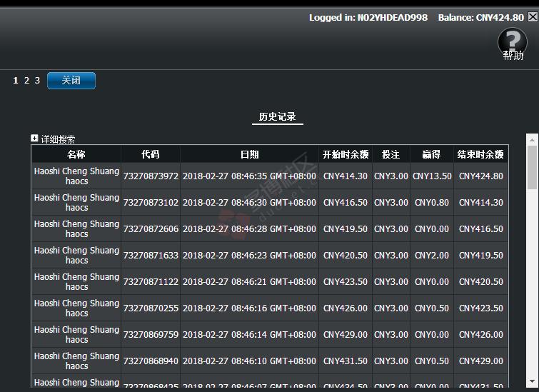Expand the 详细搜索 plus icon

point(34,139)
